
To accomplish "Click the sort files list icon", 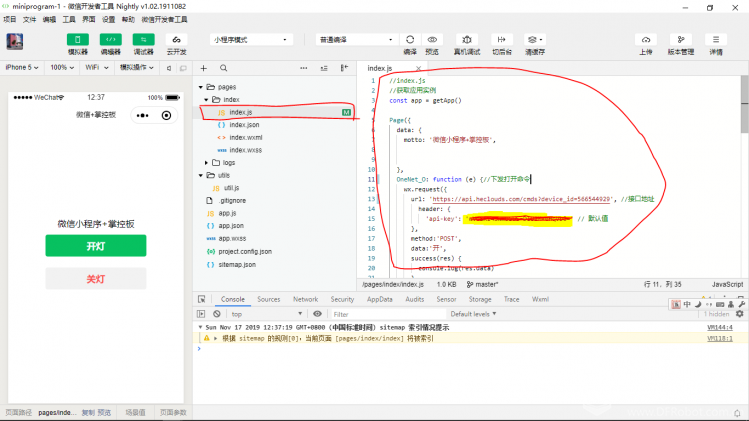I will [324, 68].
